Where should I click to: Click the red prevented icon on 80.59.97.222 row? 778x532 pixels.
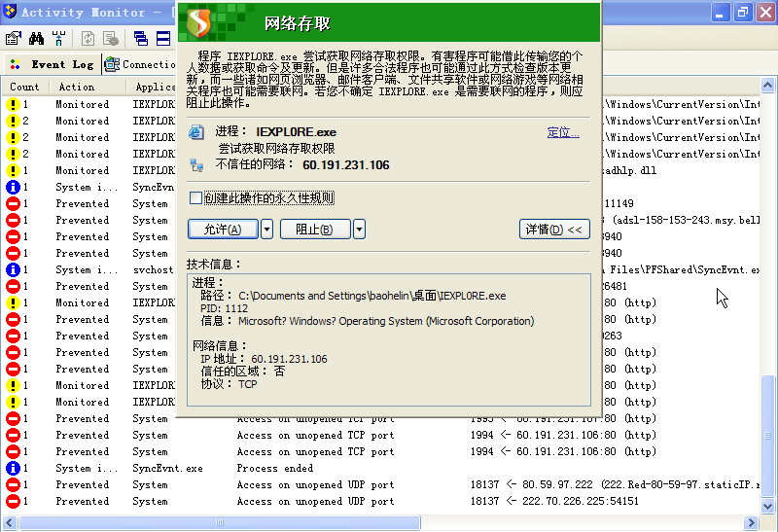(13, 485)
